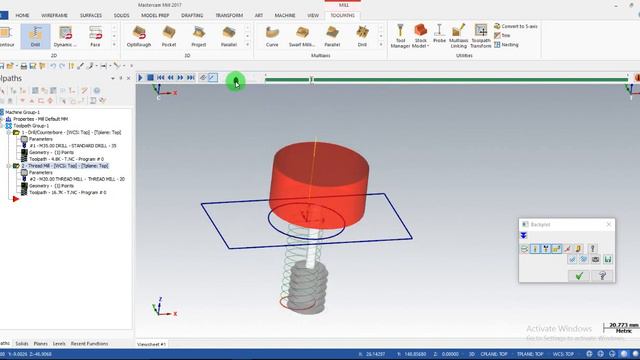
Task: Open Multiaxis Linking utility
Action: coord(458,36)
